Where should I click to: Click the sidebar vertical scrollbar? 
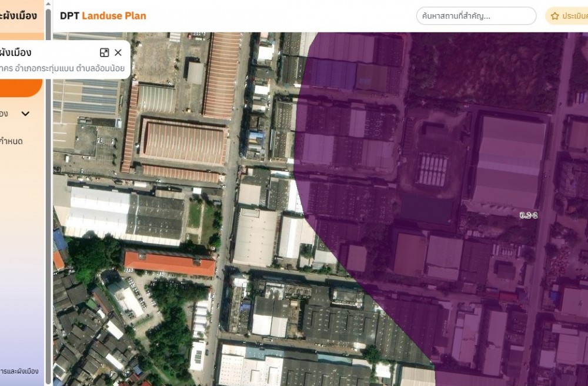48,177
